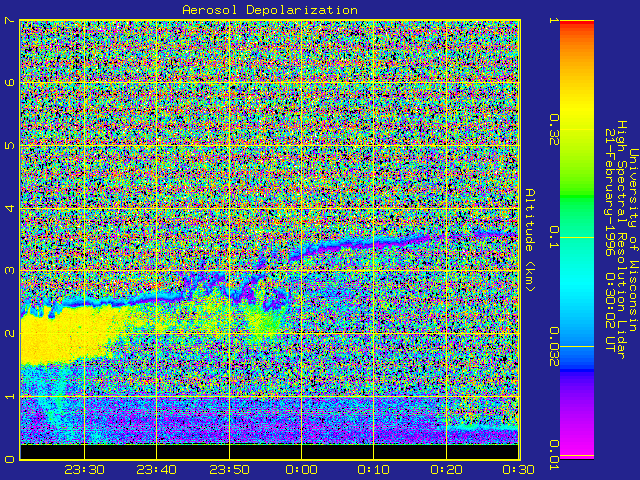Click the '21-February-1996 0:30:02 UT' timestamp
The width and height of the screenshot is (640, 480).
pyautogui.click(x=609, y=240)
